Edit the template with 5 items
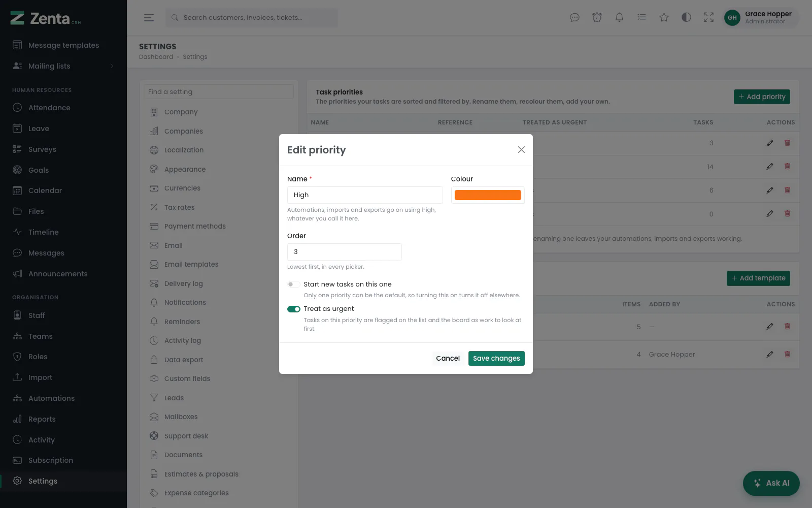Image resolution: width=812 pixels, height=508 pixels. [770, 327]
